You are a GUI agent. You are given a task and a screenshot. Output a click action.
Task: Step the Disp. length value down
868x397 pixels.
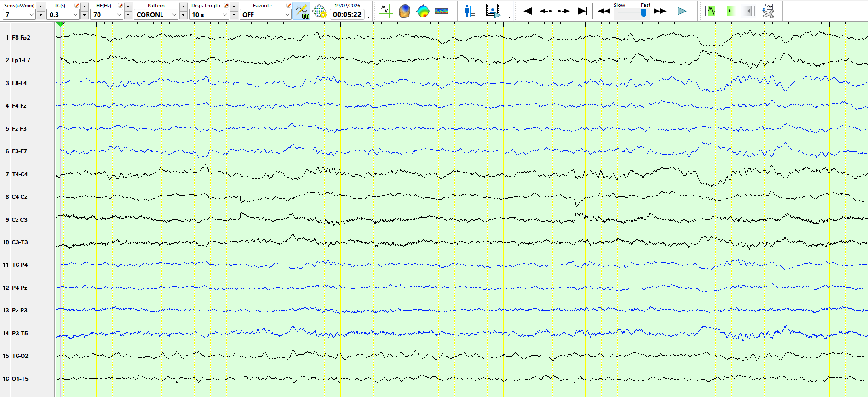pyautogui.click(x=234, y=15)
